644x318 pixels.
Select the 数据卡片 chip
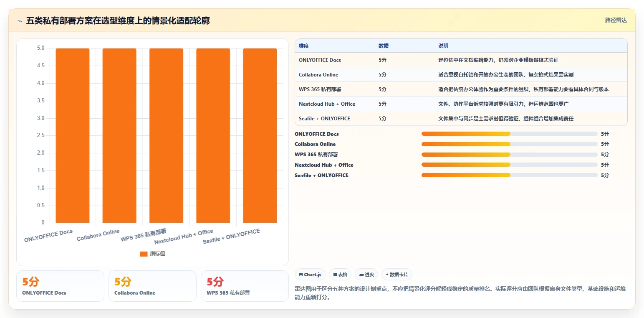[x=397, y=275]
